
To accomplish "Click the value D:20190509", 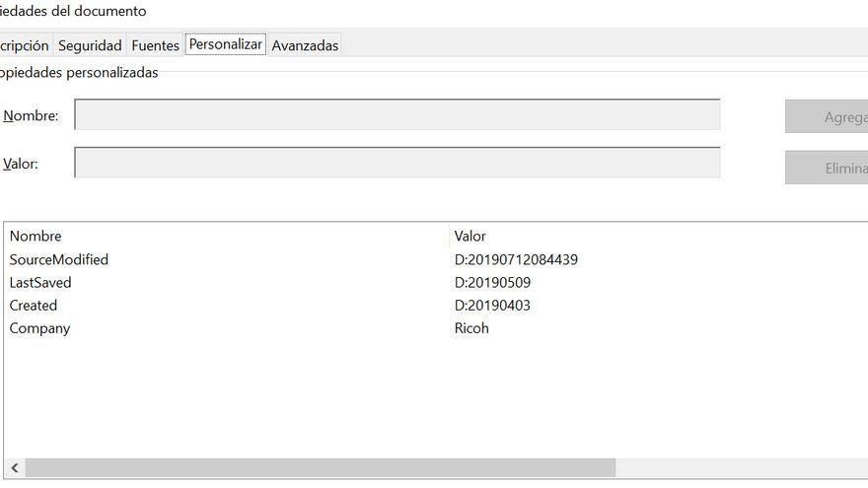I will point(492,282).
